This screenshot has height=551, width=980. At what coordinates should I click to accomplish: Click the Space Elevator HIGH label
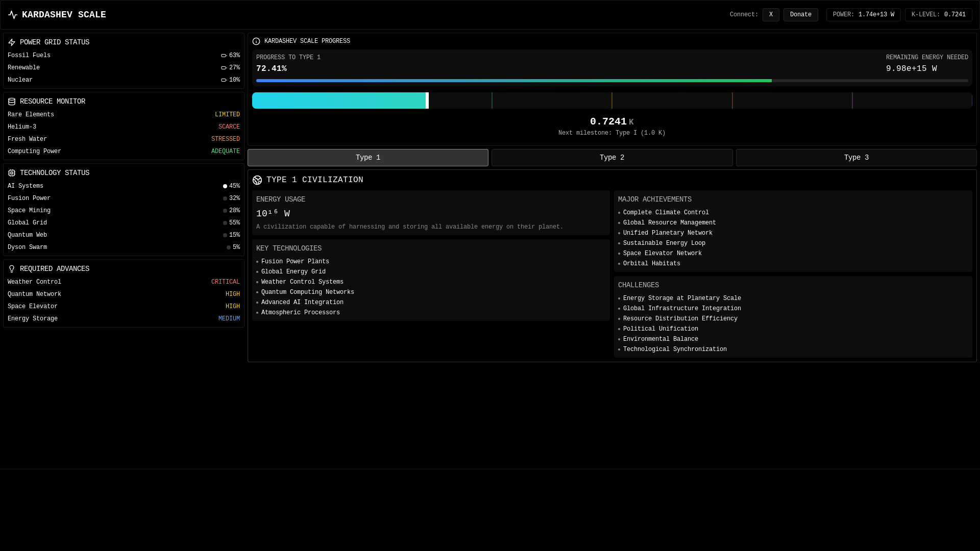pos(233,307)
